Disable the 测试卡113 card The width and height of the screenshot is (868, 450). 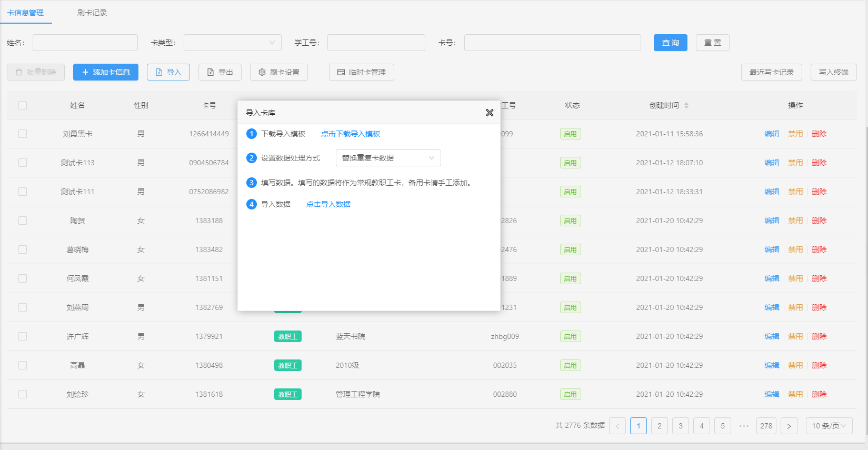(x=795, y=163)
